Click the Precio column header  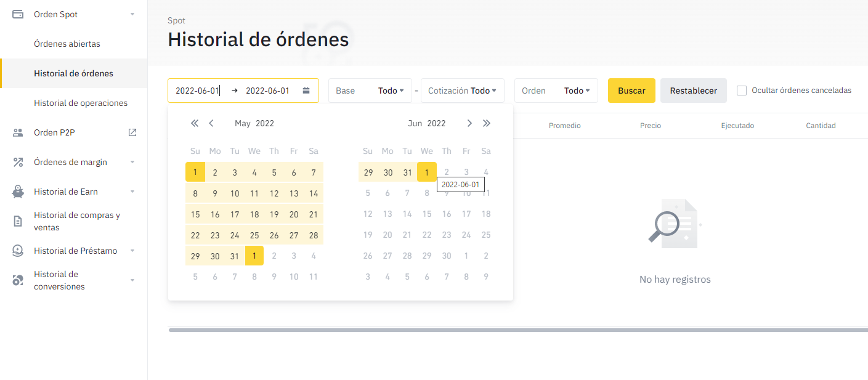pos(651,126)
